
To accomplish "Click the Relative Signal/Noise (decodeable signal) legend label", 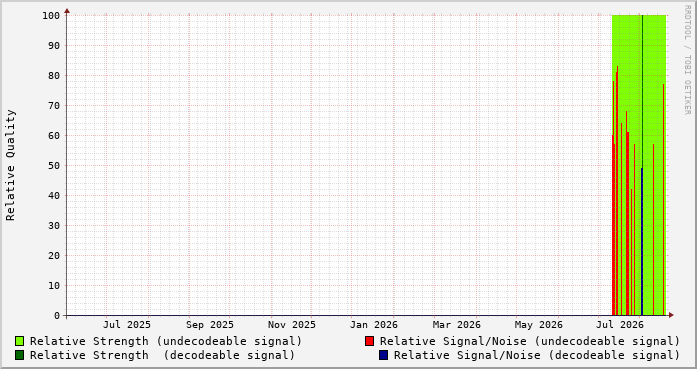I will [x=537, y=356].
